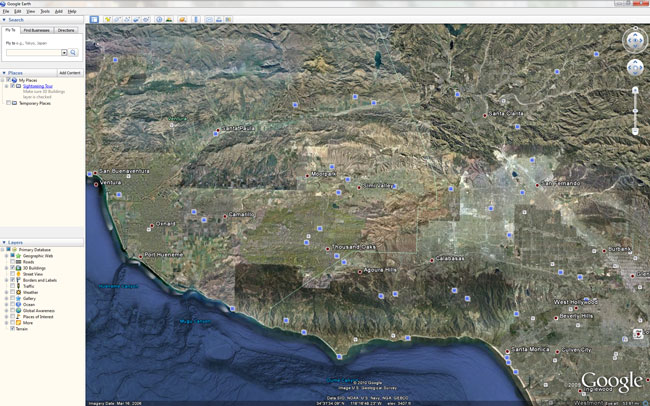Expand the Gallery layer node
This screenshot has width=650, height=406.
[7, 299]
